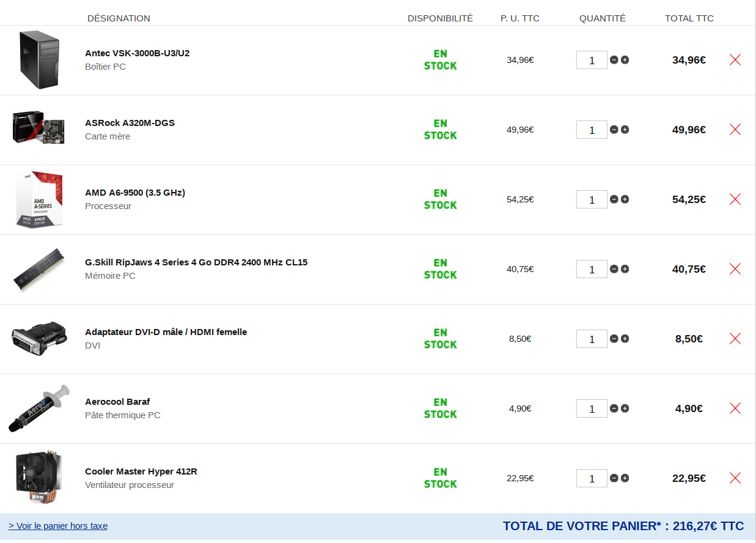This screenshot has width=756, height=543.
Task: Open Cooler Master Hyper 412R product link
Action: click(x=141, y=471)
